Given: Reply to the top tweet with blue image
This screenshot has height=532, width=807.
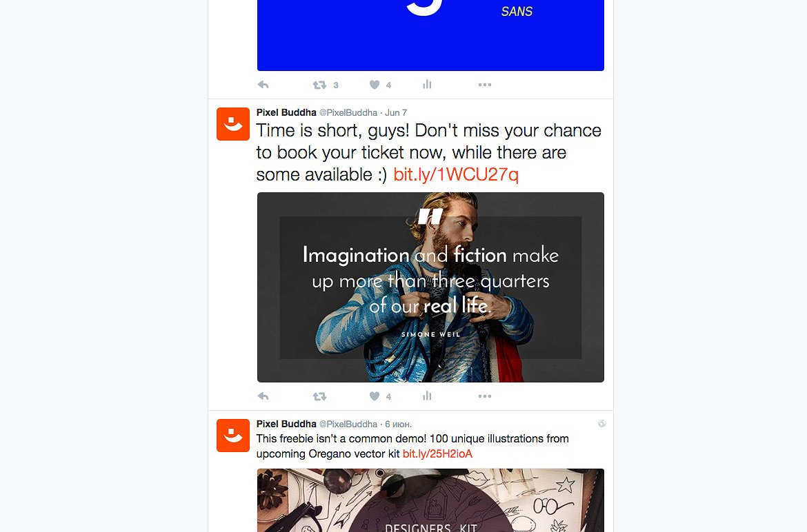Looking at the screenshot, I should click(x=263, y=85).
